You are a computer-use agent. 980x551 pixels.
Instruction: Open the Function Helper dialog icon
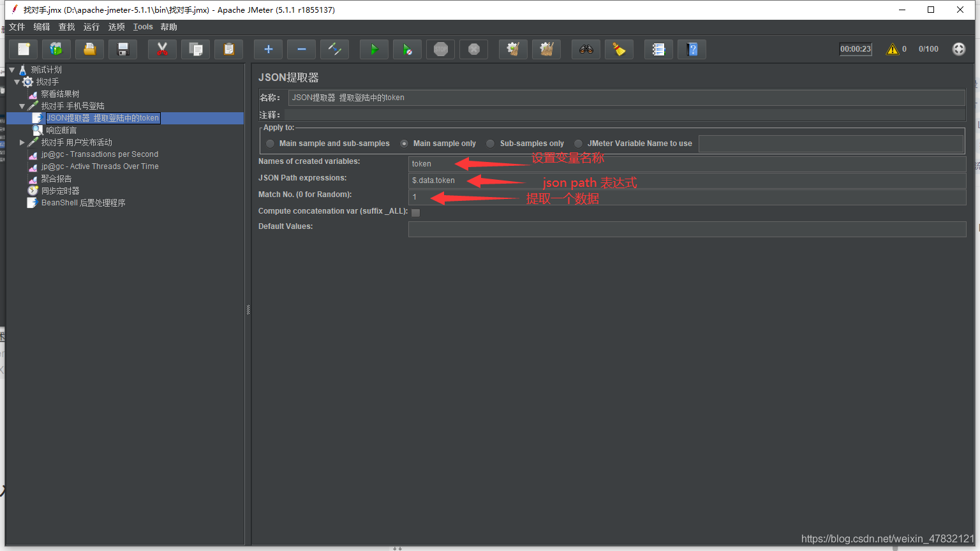[659, 49]
